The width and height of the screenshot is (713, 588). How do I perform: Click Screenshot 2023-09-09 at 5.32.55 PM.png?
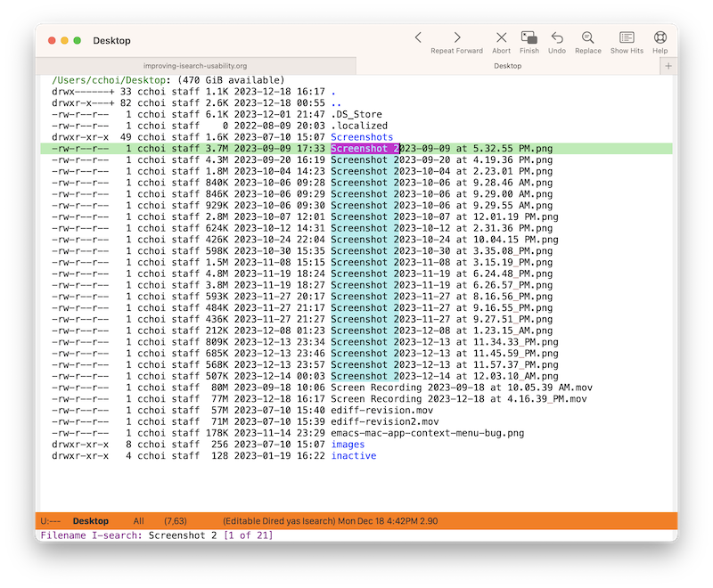(441, 149)
